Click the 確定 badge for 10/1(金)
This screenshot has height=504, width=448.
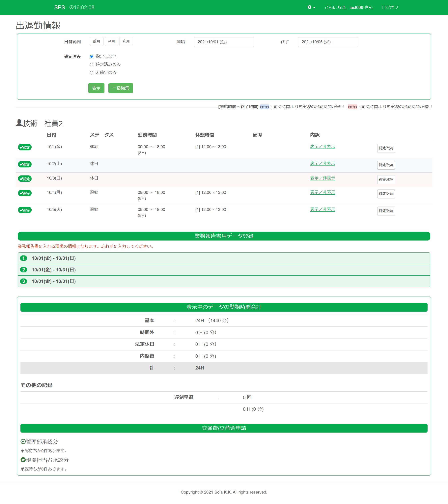pos(25,148)
